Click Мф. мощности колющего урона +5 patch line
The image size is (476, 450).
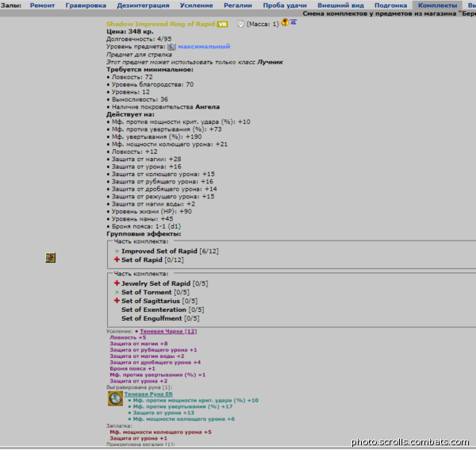160,432
